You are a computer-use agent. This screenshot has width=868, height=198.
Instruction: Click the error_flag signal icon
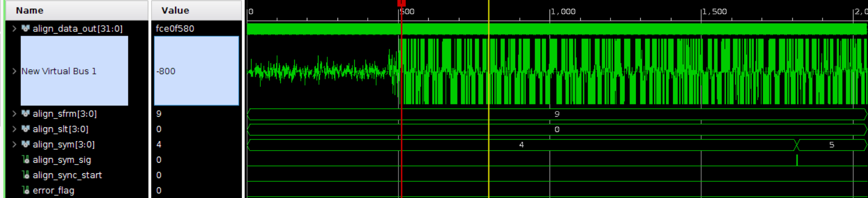pyautogui.click(x=26, y=190)
